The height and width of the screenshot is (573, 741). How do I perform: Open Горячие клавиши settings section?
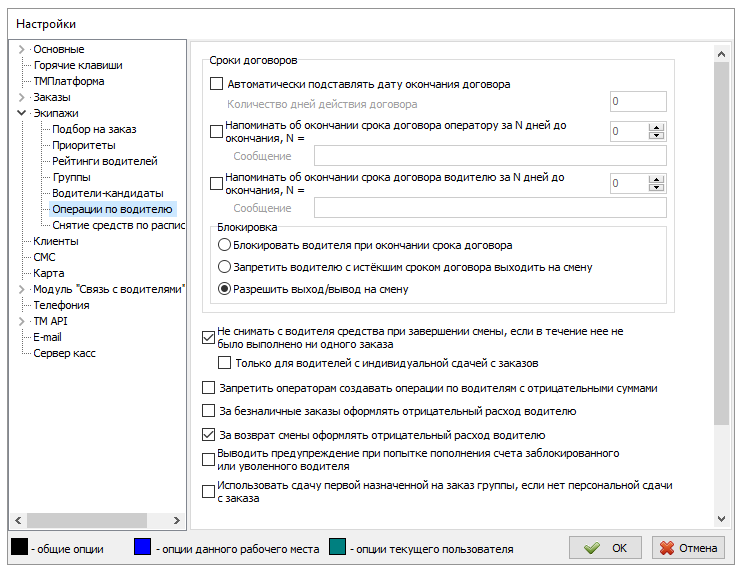tap(73, 65)
